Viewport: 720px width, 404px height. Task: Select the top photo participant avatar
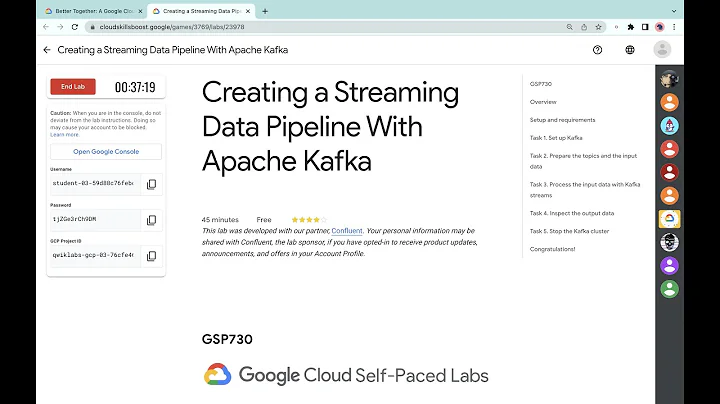click(x=669, y=79)
